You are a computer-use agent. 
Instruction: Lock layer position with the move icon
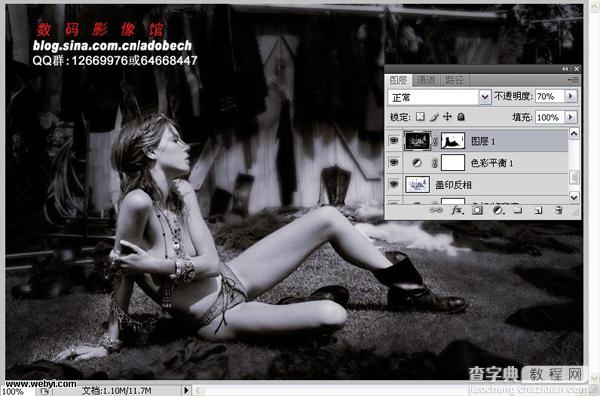click(447, 117)
